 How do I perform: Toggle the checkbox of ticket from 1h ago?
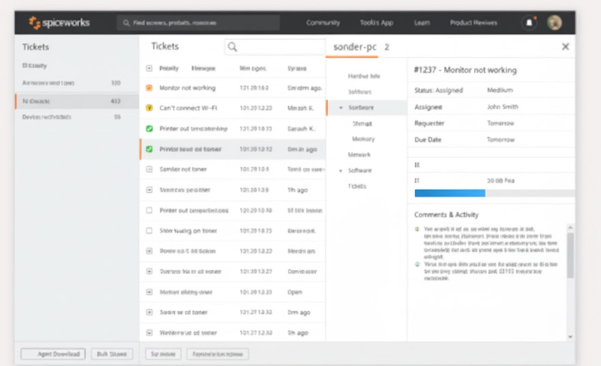149,190
